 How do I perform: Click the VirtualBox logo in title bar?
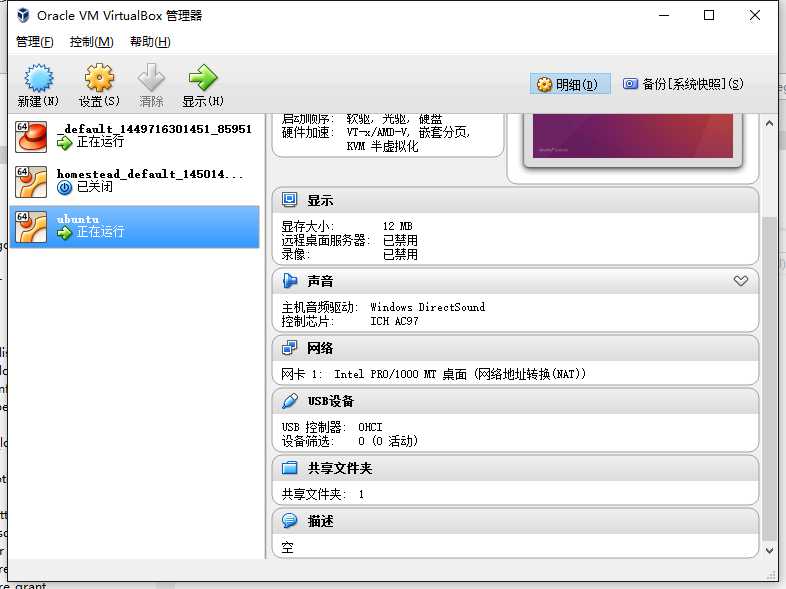point(23,15)
